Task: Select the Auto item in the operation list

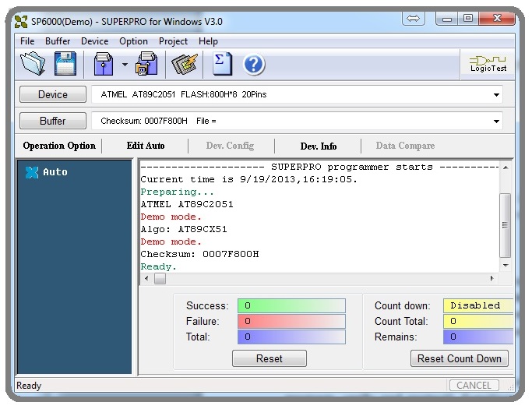Action: point(55,172)
